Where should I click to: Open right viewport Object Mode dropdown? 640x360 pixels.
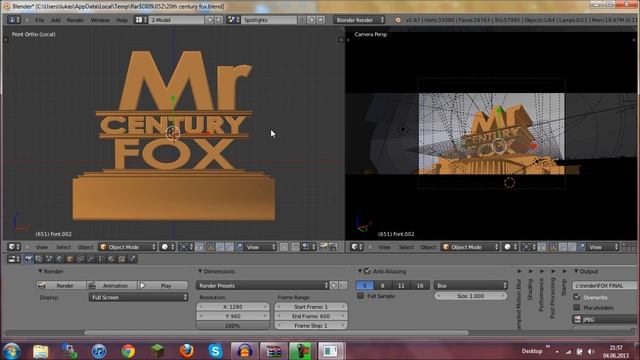[x=470, y=247]
